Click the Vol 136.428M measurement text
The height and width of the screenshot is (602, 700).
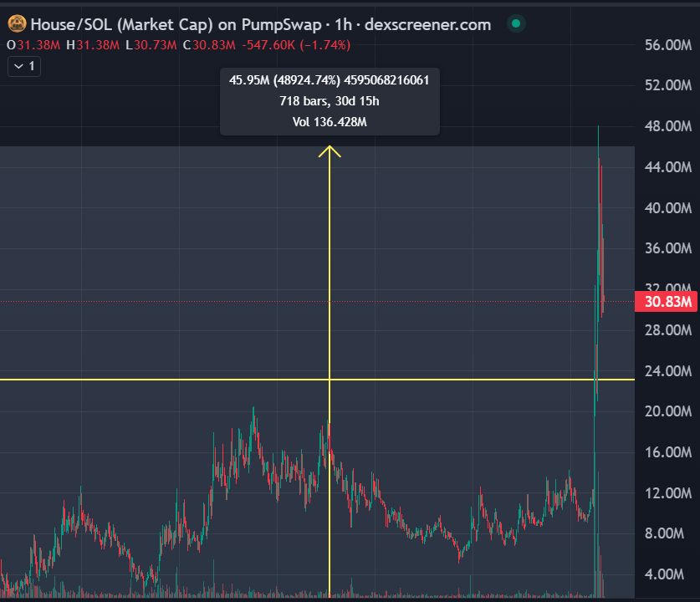click(x=330, y=122)
